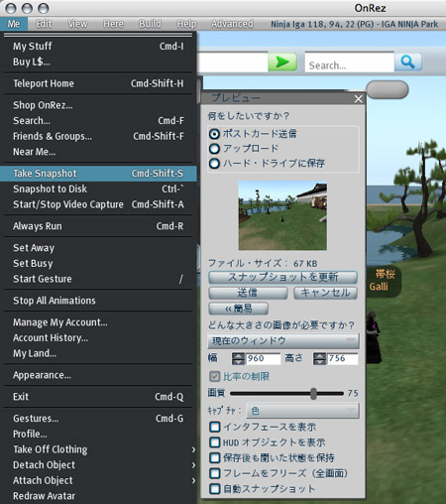The width and height of the screenshot is (446, 504).
Task: Select Buy L$... menu entry
Action: (98, 62)
